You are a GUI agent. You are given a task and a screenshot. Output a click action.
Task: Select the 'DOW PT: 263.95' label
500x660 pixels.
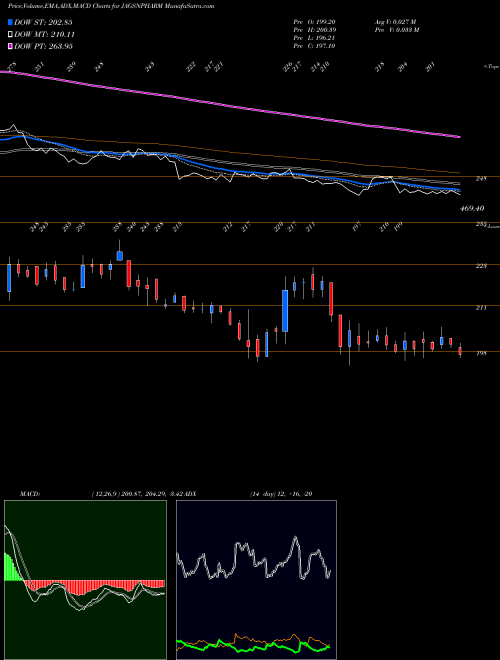click(43, 46)
